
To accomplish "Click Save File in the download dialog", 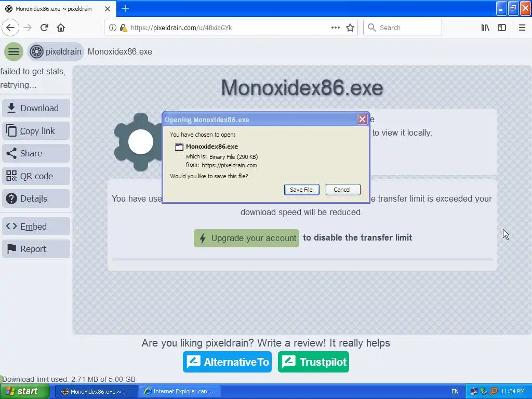I will [301, 190].
